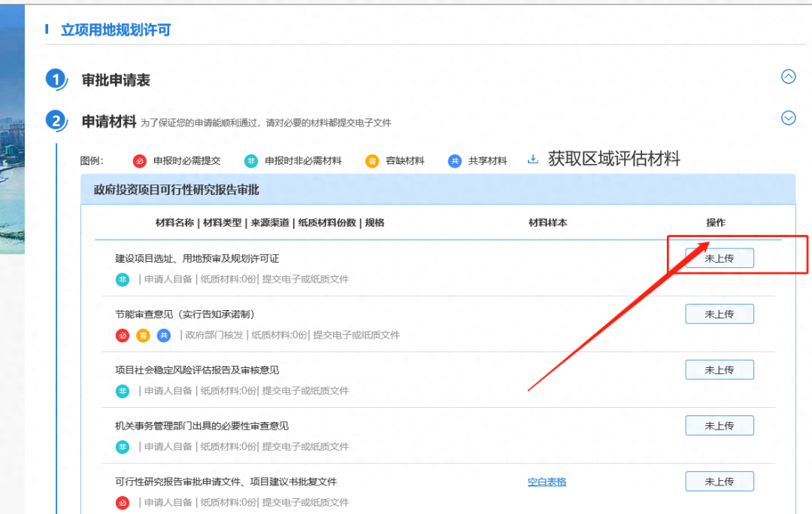Click the 非 icon under 建设项目选址 row
812x514 pixels.
click(x=123, y=279)
